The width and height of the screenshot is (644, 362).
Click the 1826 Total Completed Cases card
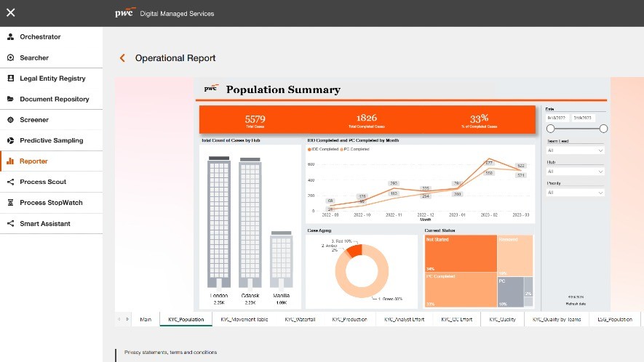[366, 121]
